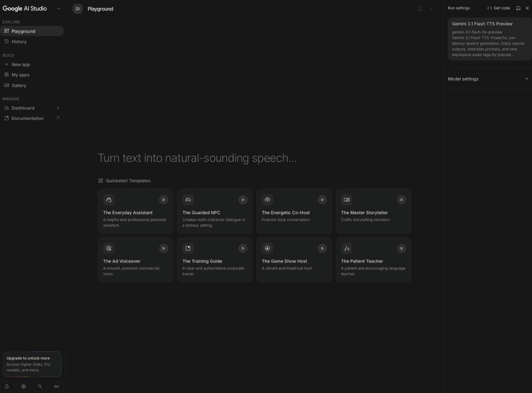The width and height of the screenshot is (532, 393).
Task: Play The Patient Teacher template preview
Action: [402, 248]
